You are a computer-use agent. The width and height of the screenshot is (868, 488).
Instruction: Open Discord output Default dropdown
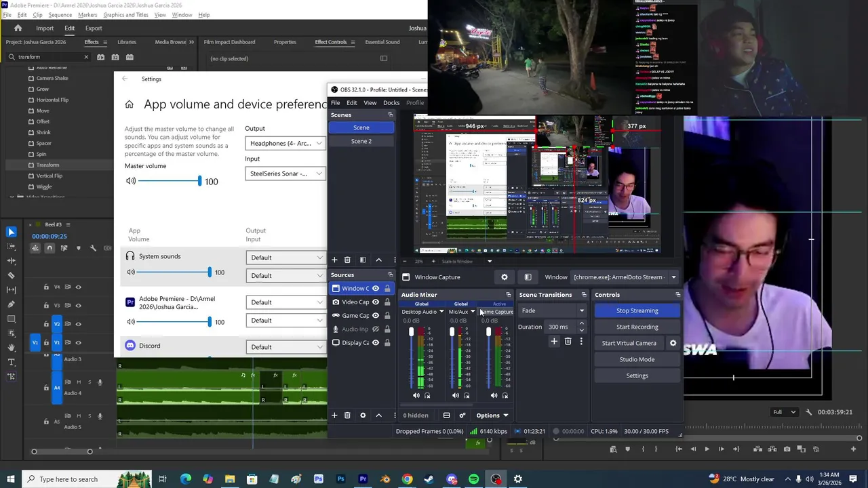[285, 347]
